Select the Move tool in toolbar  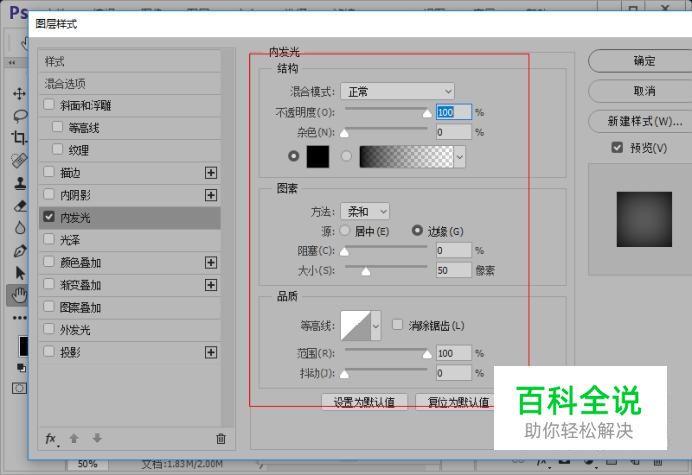click(19, 94)
